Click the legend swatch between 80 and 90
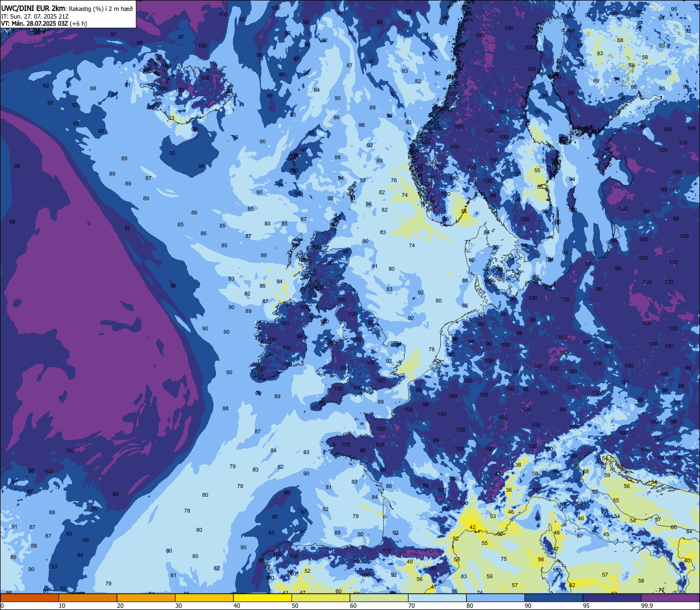 point(495,598)
